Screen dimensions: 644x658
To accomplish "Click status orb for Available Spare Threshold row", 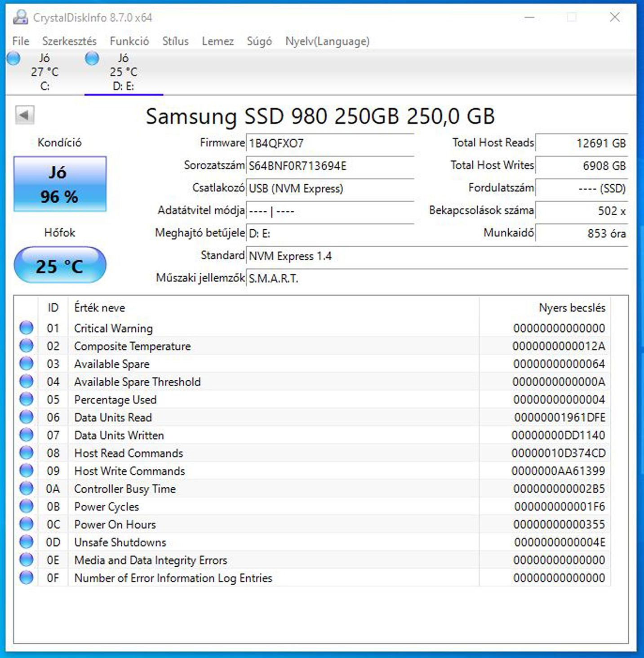I will coord(27,381).
